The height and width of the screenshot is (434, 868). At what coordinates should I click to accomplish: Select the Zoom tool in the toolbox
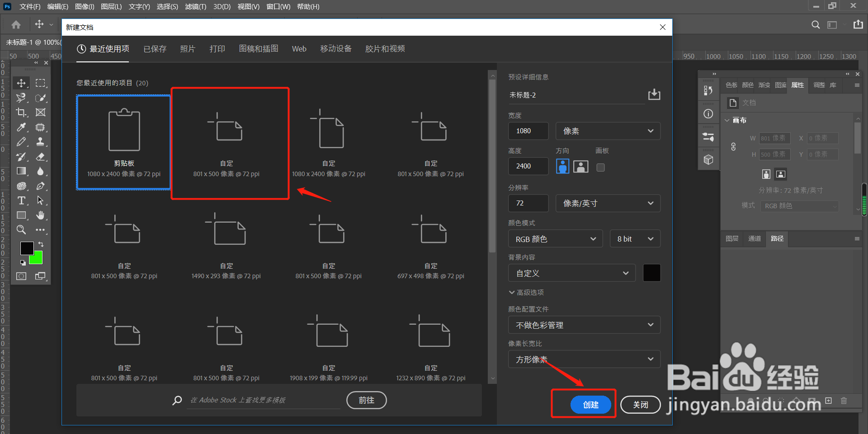[21, 230]
